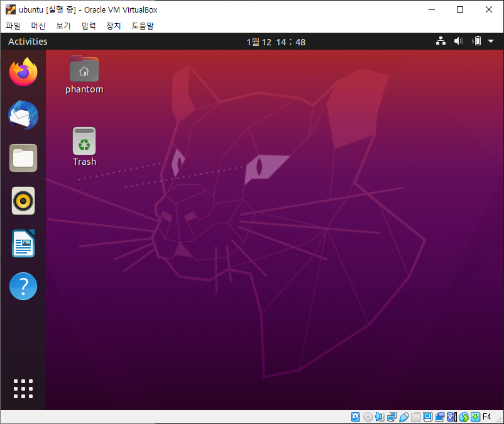This screenshot has height=424, width=504.
Task: Show Applications grid button
Action: pyautogui.click(x=23, y=389)
